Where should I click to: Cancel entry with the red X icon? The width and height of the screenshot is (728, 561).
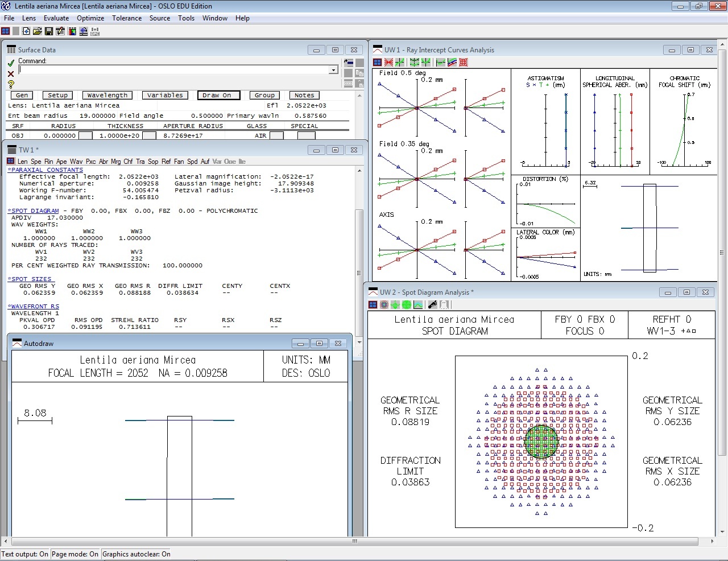11,74
